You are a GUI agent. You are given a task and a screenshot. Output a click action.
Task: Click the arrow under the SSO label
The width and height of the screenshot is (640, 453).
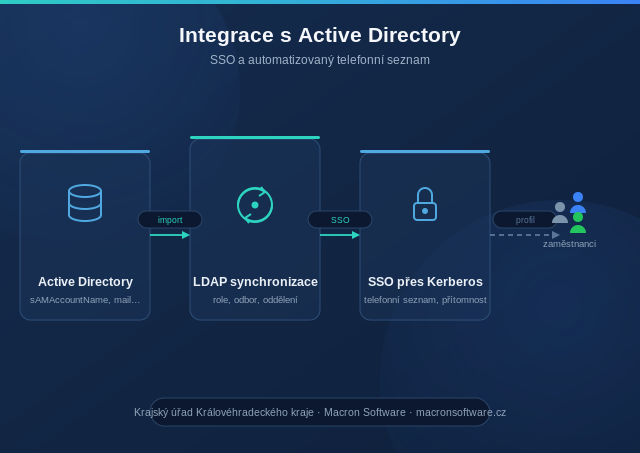tap(340, 235)
